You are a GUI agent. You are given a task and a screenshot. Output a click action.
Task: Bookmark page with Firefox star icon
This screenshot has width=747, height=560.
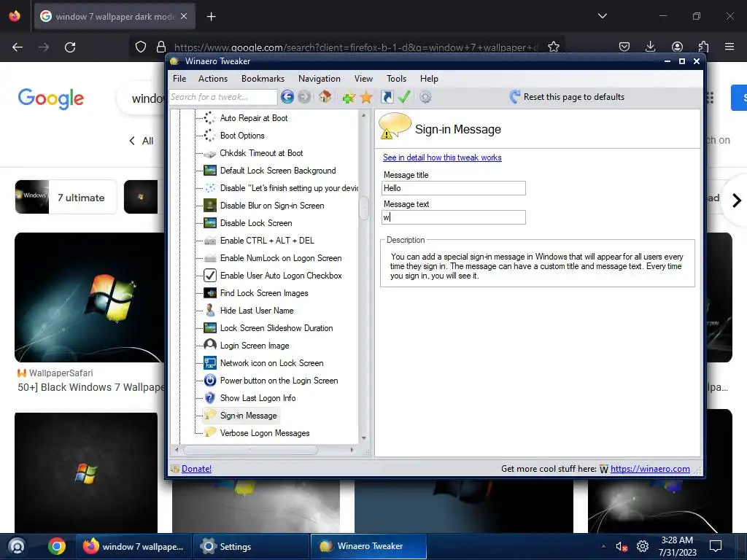tap(554, 47)
